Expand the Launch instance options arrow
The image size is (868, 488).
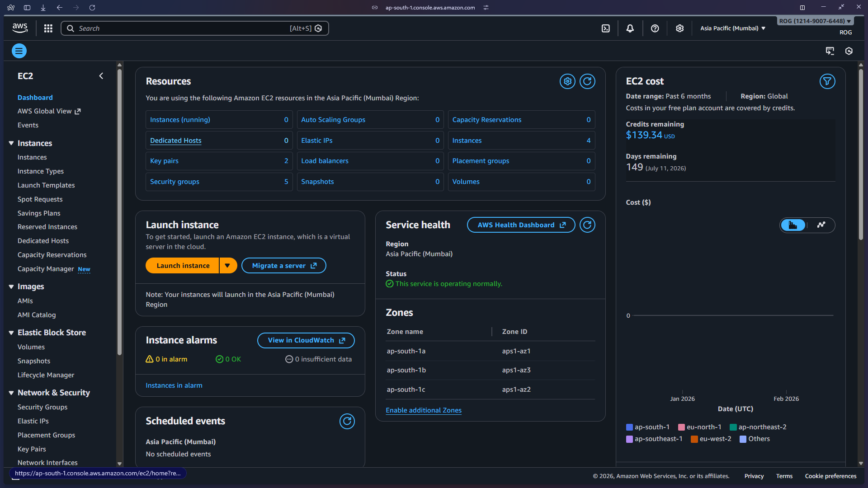click(227, 265)
